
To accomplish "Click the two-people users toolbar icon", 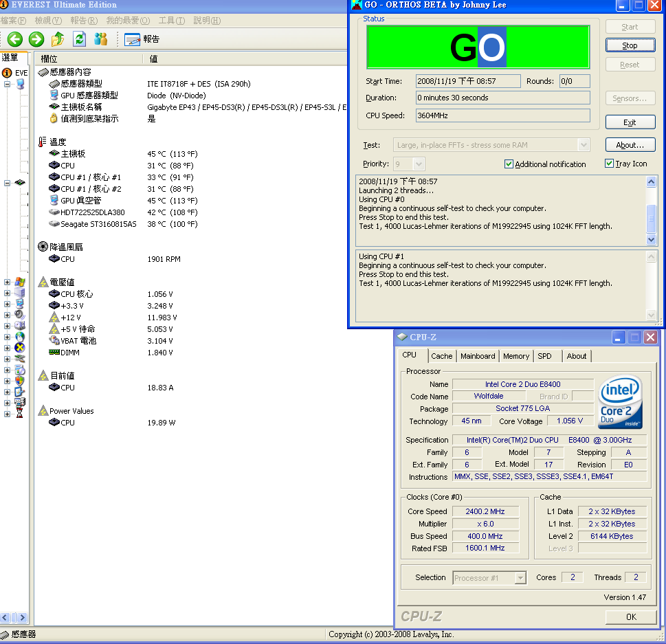I will pyautogui.click(x=101, y=39).
